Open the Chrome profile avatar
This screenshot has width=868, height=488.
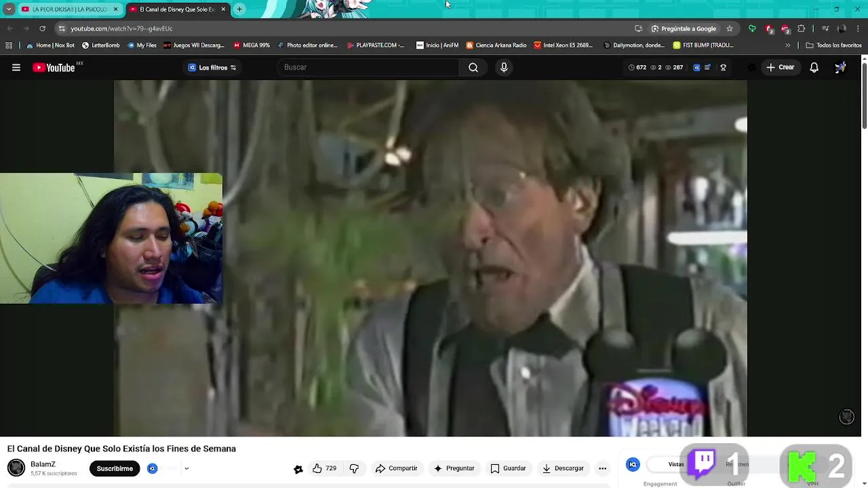click(842, 28)
